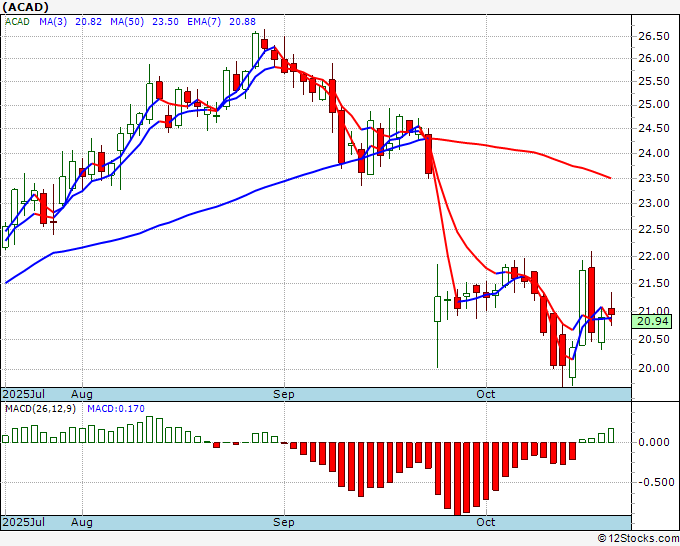The width and height of the screenshot is (680, 546).
Task: Click the EMA(7) value 20.88
Action: pyautogui.click(x=242, y=22)
